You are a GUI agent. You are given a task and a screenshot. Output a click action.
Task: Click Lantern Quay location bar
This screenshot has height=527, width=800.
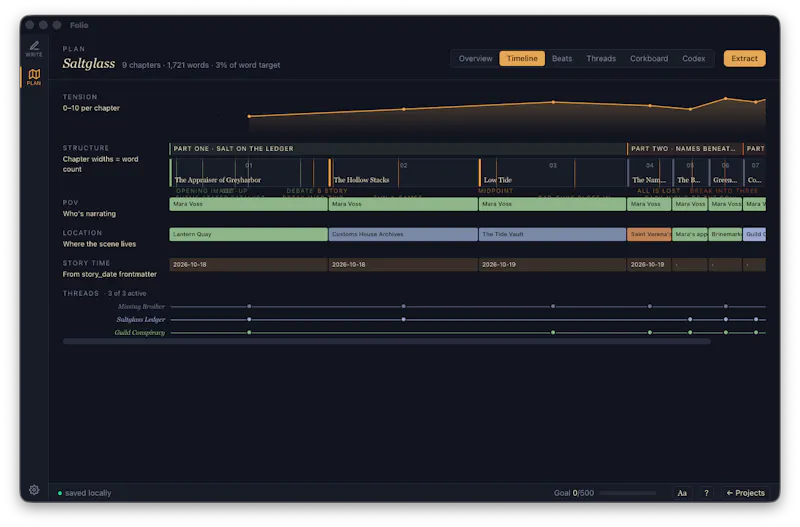point(248,234)
